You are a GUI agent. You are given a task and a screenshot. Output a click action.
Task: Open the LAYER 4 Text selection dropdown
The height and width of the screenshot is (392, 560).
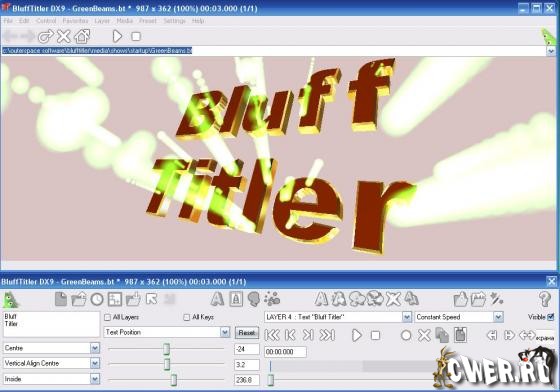pos(407,317)
